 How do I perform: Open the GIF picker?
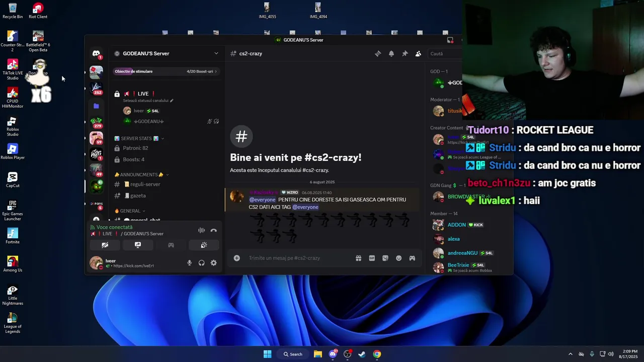coord(372,258)
